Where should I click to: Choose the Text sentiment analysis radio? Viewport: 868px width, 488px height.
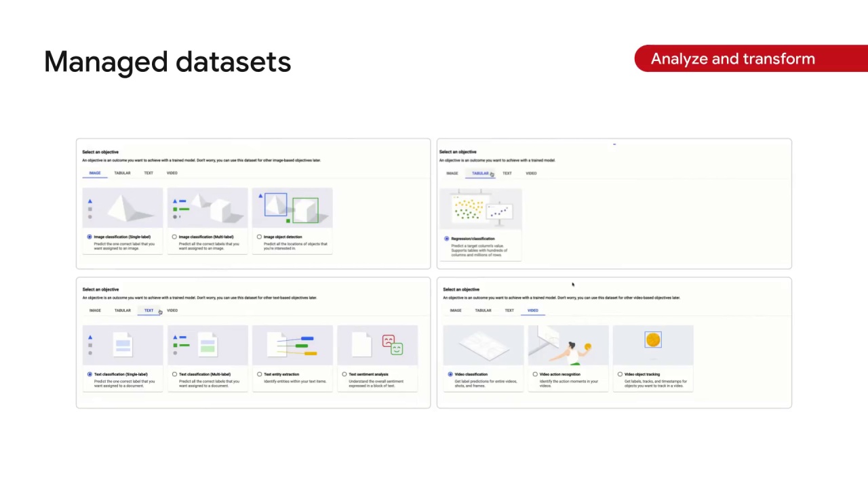(x=344, y=374)
